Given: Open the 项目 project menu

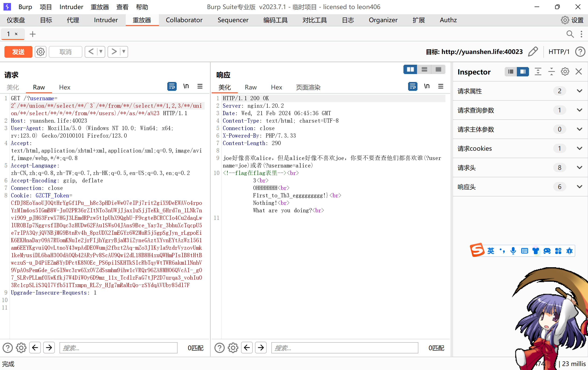Looking at the screenshot, I should [46, 7].
